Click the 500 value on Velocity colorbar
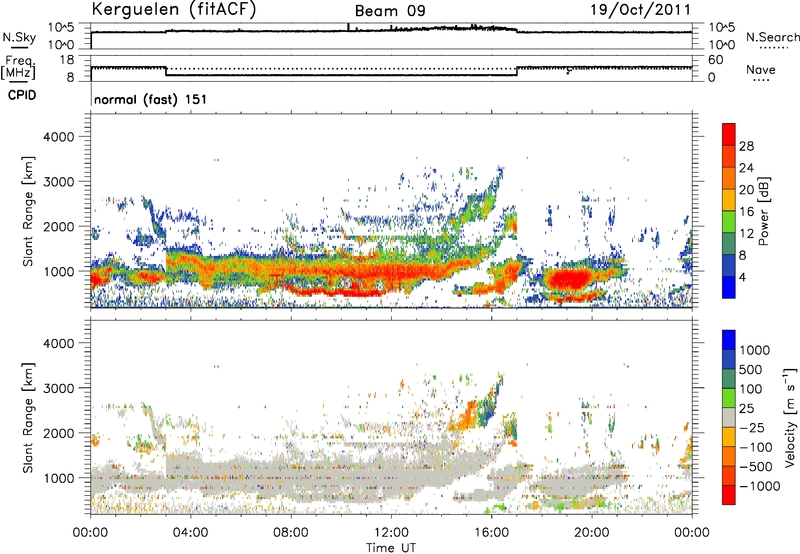 coord(751,370)
